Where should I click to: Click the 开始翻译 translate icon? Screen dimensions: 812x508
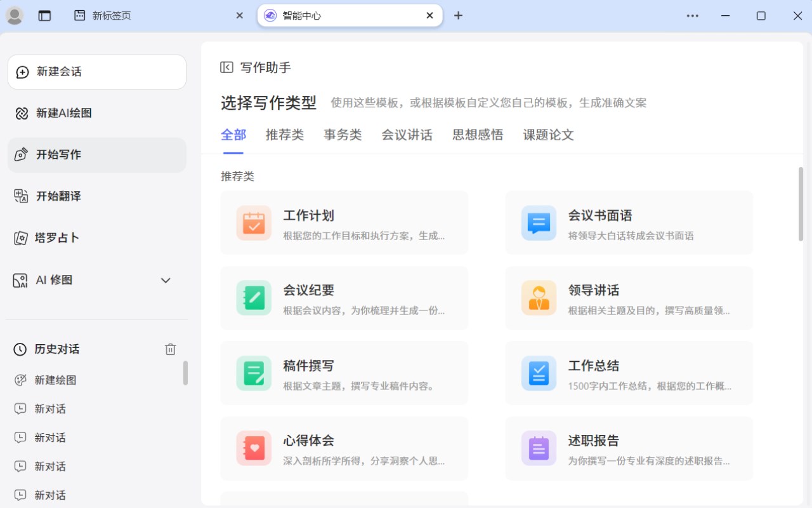[x=22, y=196]
